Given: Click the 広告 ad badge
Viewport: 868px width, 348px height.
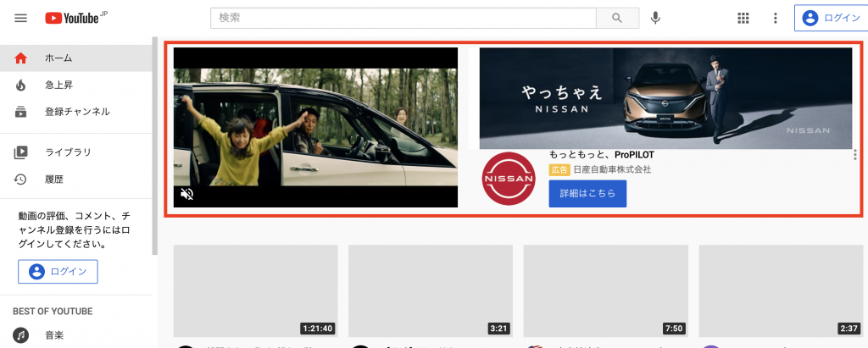Looking at the screenshot, I should pos(559,170).
